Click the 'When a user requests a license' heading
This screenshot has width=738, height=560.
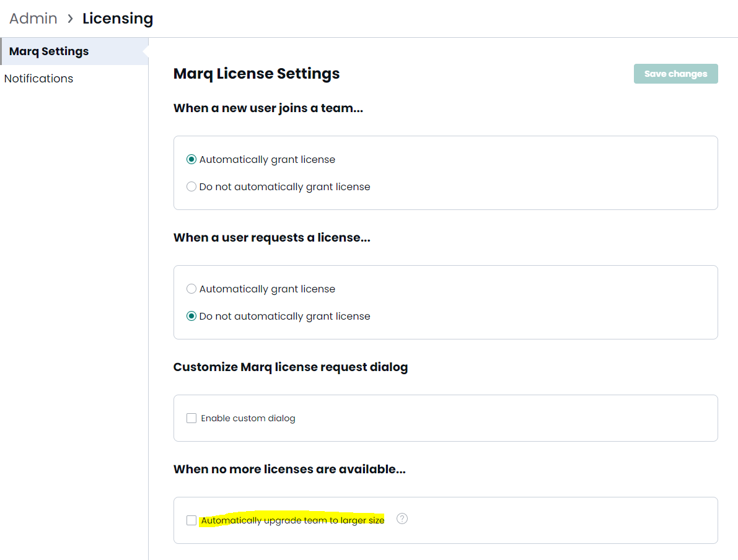pos(272,238)
